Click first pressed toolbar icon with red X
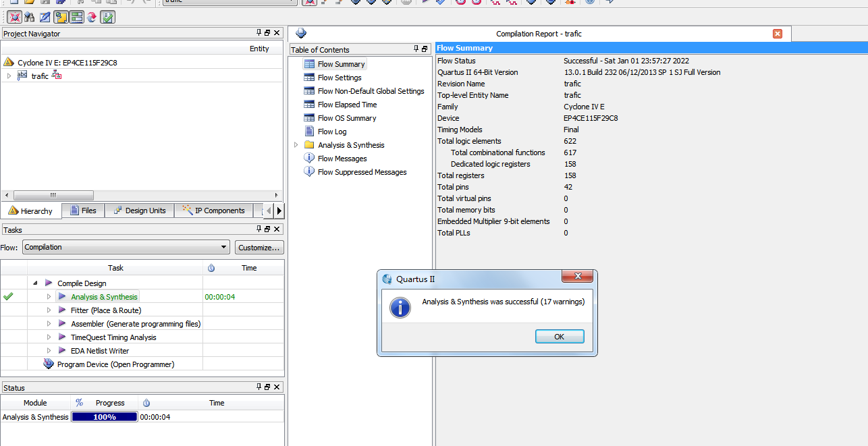The height and width of the screenshot is (446, 868). click(x=13, y=17)
